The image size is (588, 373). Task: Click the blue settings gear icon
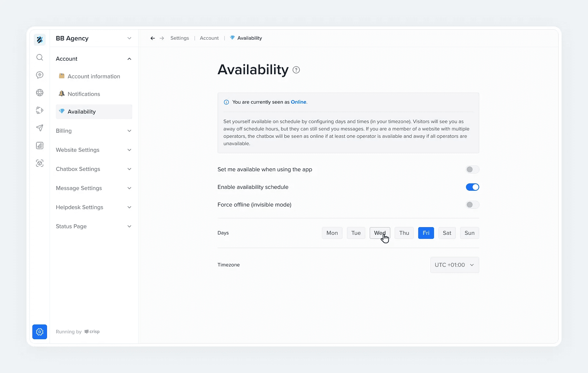[x=40, y=332]
